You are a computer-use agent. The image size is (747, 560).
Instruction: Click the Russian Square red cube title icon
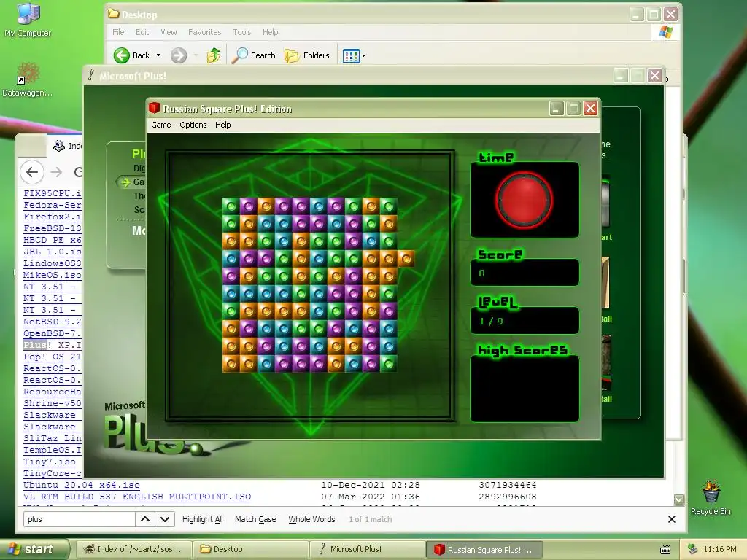pos(154,108)
